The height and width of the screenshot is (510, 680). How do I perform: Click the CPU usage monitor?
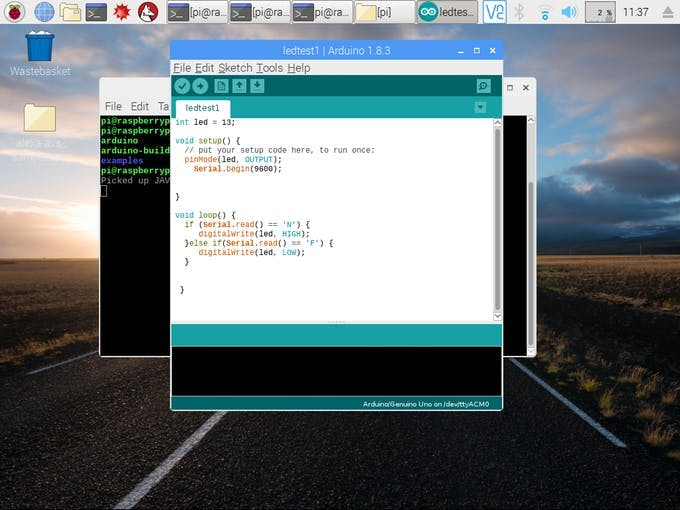[x=600, y=12]
